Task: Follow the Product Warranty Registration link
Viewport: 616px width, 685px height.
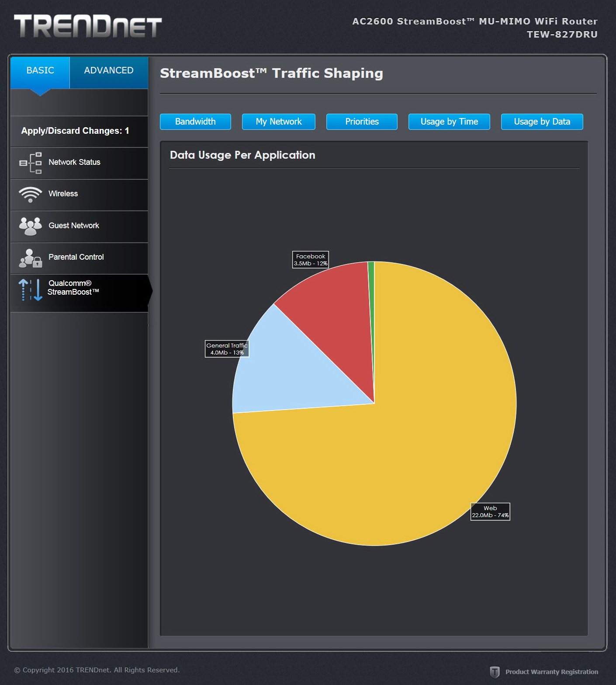Action: point(552,672)
